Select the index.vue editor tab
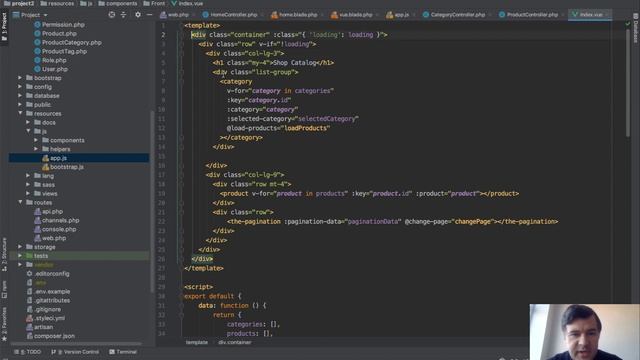Screen dimensions: 640x360 click(x=590, y=15)
